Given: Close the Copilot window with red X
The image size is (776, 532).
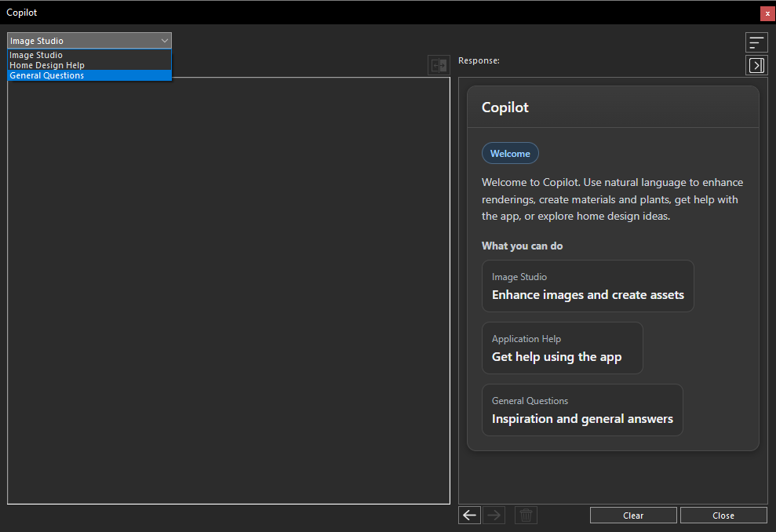Looking at the screenshot, I should (x=767, y=13).
